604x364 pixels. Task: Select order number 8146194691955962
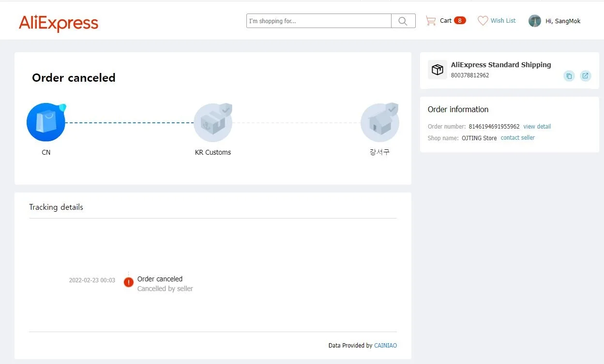pyautogui.click(x=494, y=127)
